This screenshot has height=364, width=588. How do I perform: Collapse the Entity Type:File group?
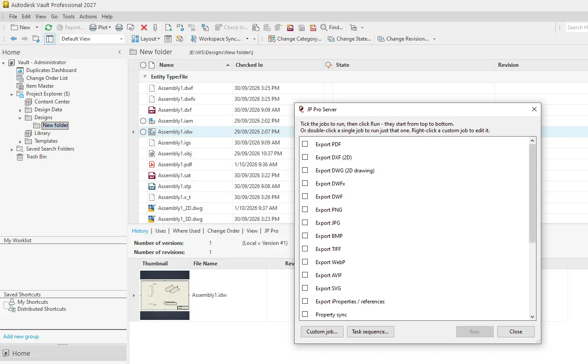145,77
